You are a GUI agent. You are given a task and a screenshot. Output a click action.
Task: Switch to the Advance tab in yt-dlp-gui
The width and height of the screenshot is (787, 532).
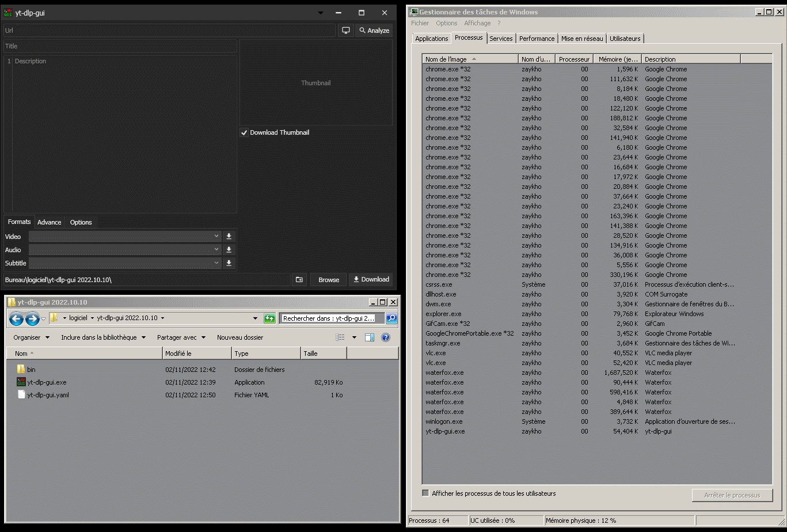[50, 222]
